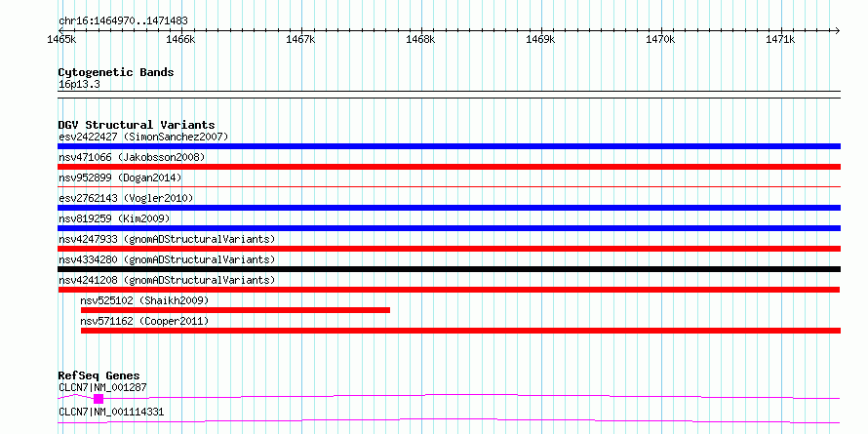The height and width of the screenshot is (434, 868).
Task: Click the 1469k ruler tick label
Action: [541, 40]
